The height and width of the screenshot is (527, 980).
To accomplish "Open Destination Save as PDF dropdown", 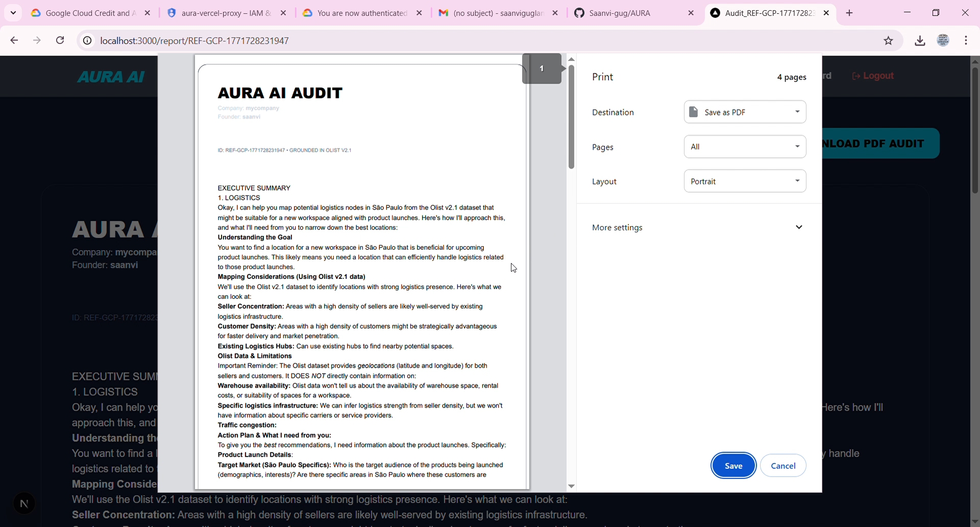I will (745, 112).
